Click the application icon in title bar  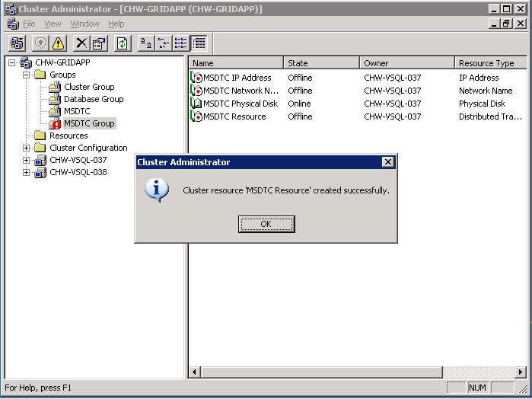coord(11,9)
